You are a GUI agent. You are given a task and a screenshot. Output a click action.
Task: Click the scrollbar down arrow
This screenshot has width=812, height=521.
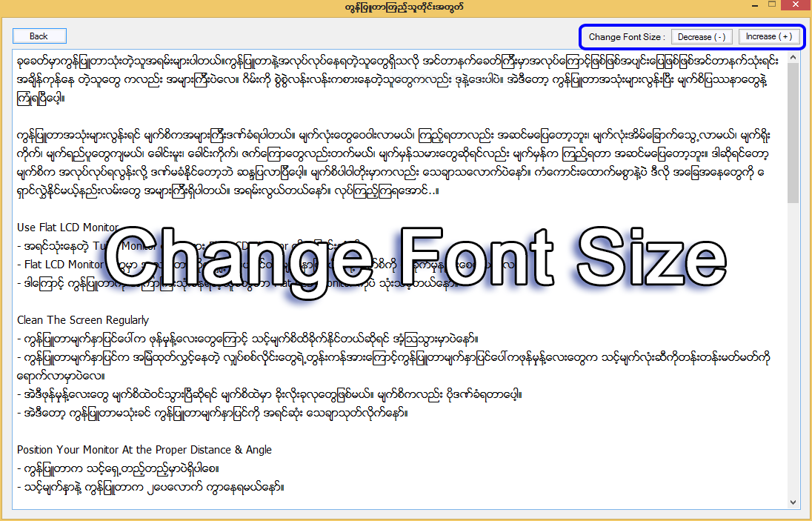click(793, 502)
